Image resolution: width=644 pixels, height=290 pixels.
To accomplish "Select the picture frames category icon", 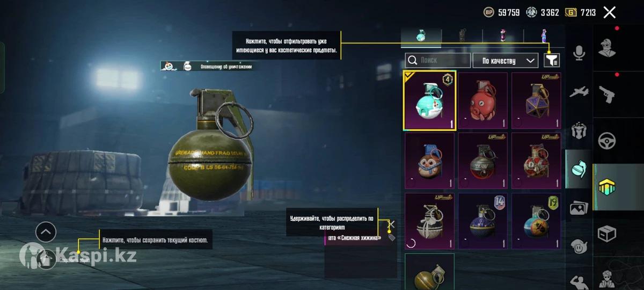I will click(579, 208).
